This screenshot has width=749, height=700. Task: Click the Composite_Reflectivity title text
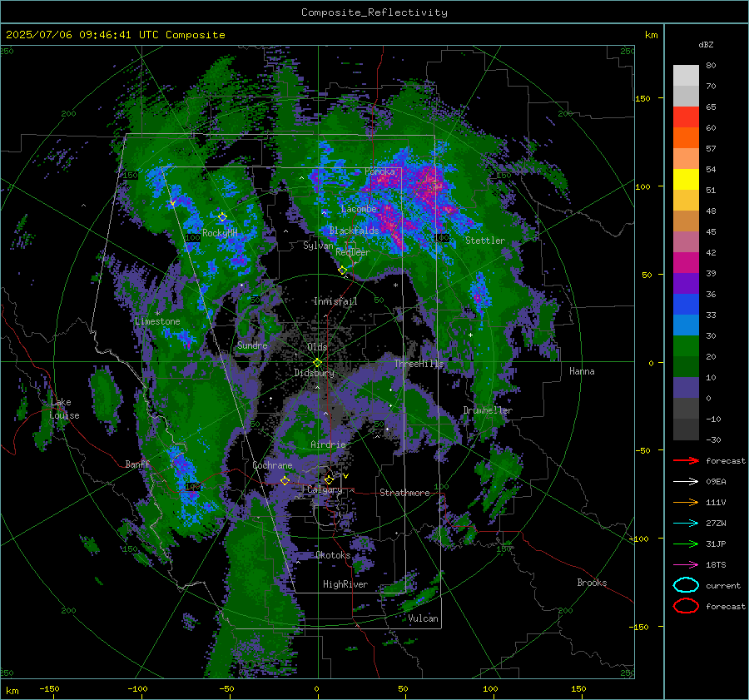374,12
